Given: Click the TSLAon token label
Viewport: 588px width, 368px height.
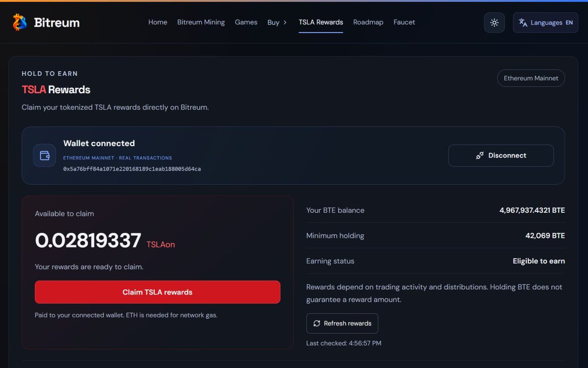Looking at the screenshot, I should (161, 244).
